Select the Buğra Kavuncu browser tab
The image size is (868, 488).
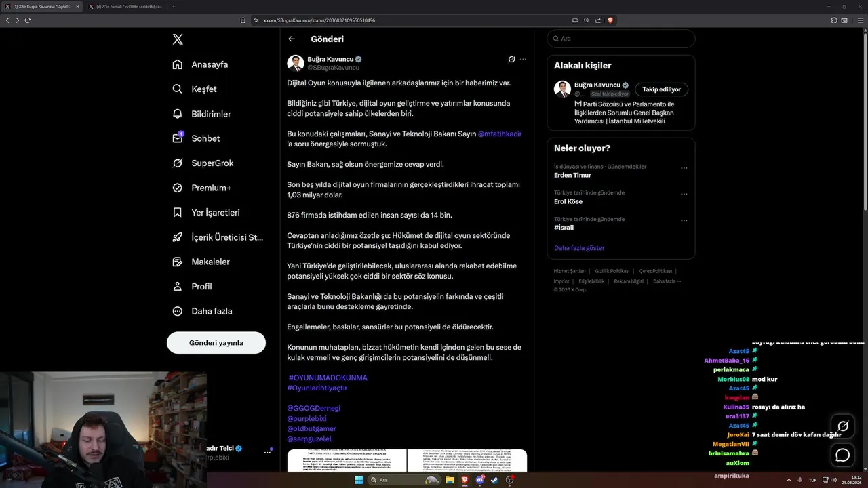42,7
